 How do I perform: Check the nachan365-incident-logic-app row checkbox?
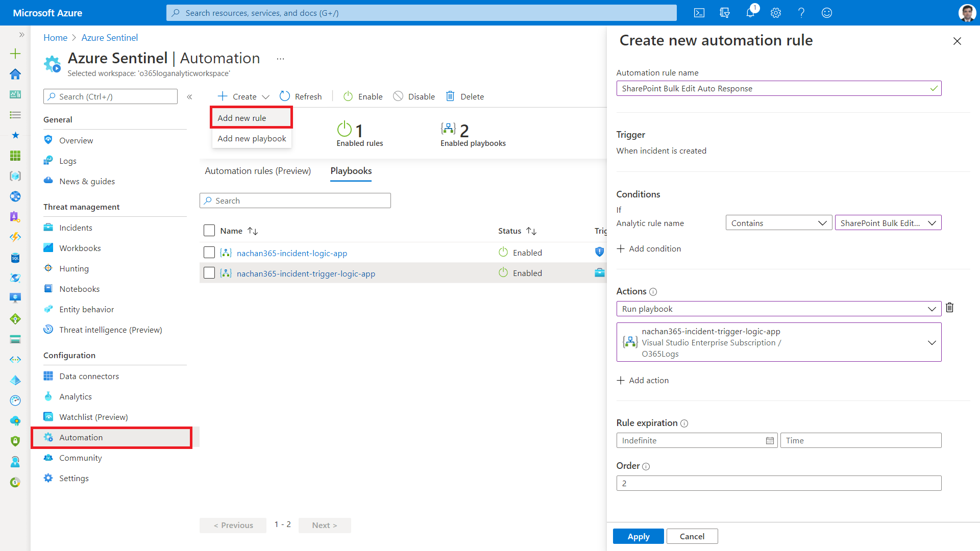coord(209,253)
